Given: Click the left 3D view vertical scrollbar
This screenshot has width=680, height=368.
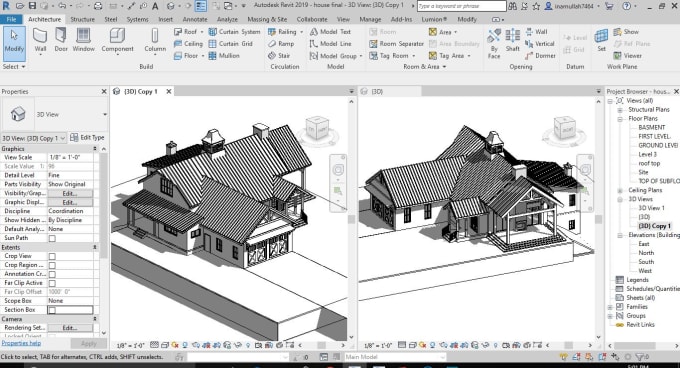Looking at the screenshot, I should click(x=351, y=219).
